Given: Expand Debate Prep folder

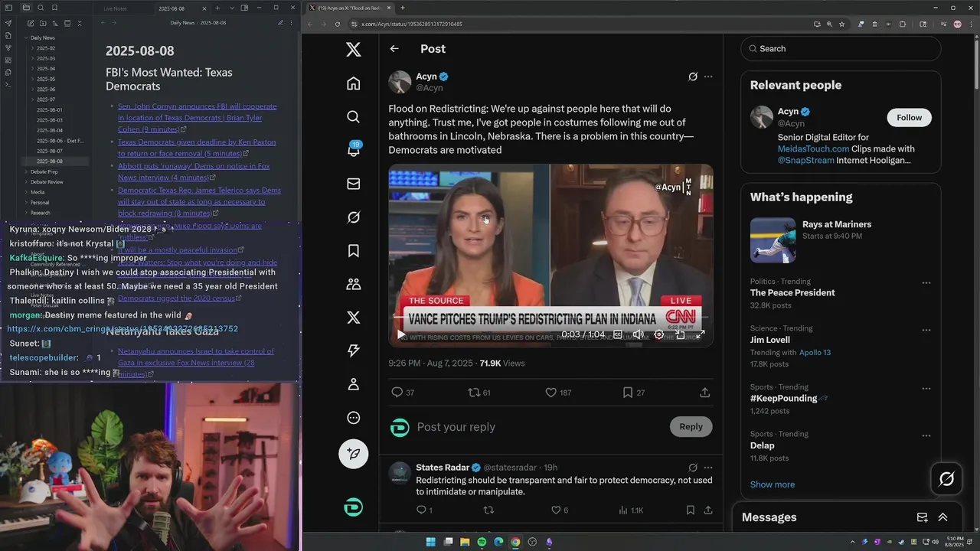Looking at the screenshot, I should tap(27, 171).
